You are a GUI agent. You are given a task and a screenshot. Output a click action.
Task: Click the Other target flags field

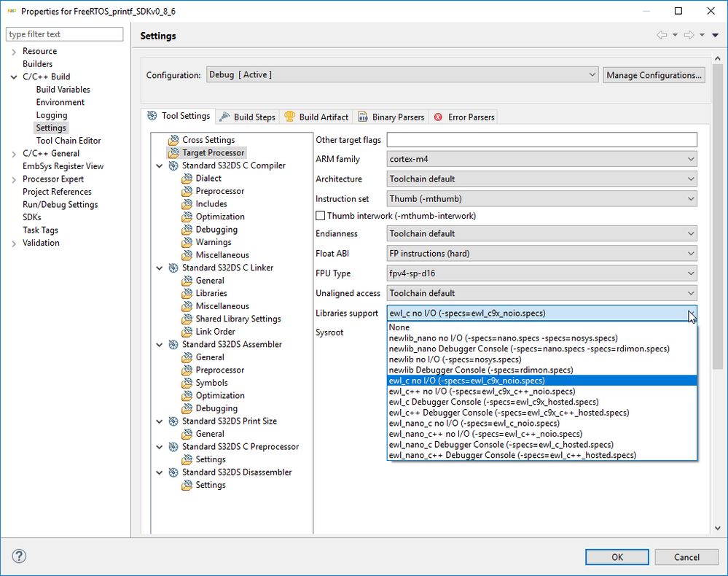(542, 140)
